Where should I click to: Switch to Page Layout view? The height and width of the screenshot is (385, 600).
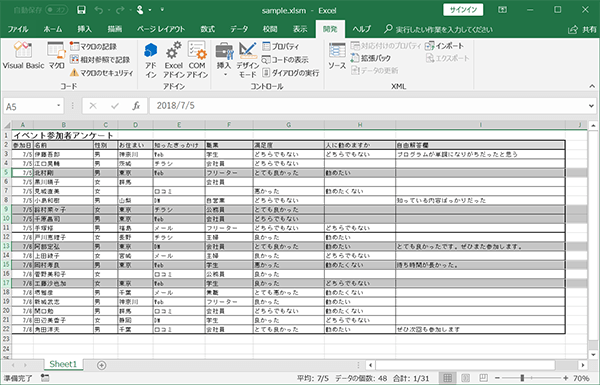coord(465,378)
